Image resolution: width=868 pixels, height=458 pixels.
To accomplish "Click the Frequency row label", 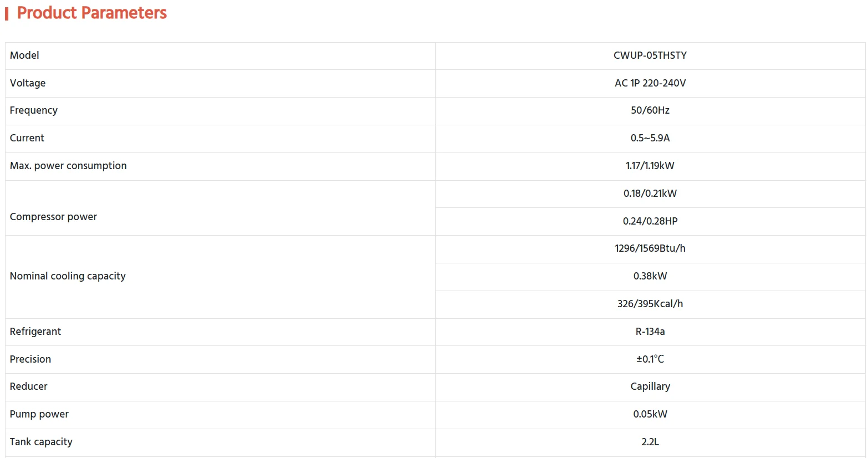I will tap(33, 110).
